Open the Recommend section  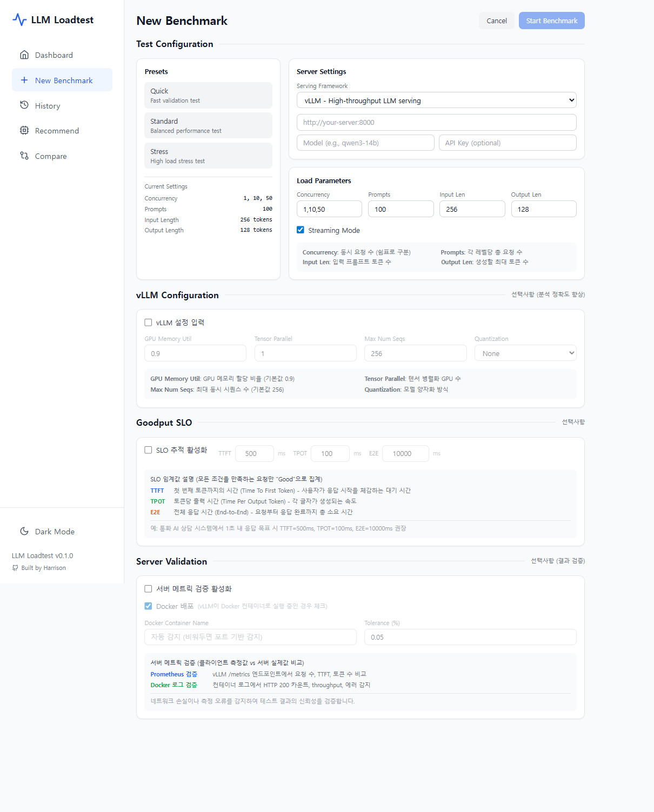point(62,131)
